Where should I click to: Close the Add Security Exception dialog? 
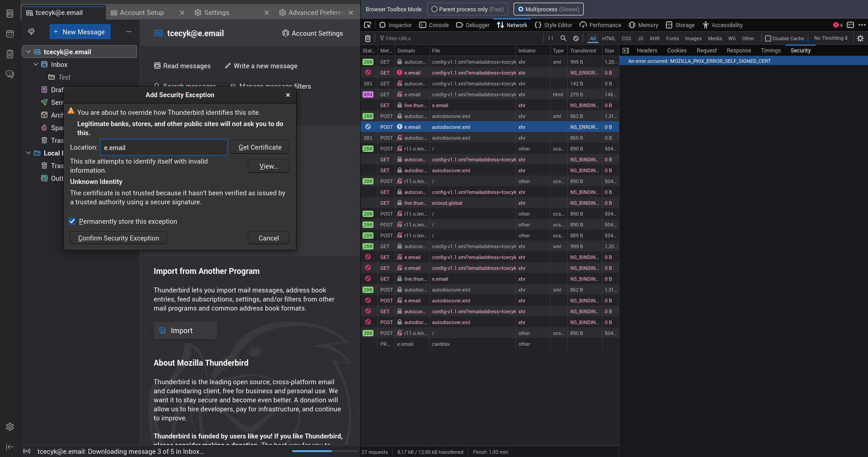pos(288,95)
